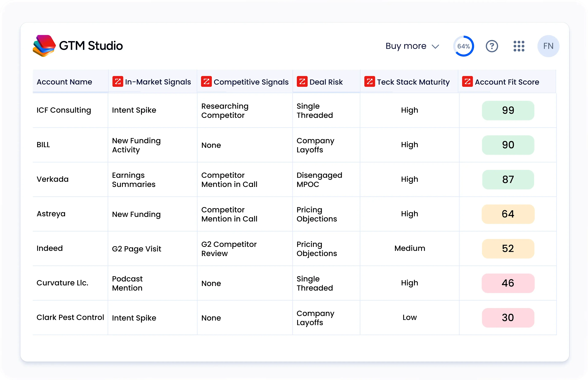
Task: Open the FN user avatar
Action: pos(548,46)
